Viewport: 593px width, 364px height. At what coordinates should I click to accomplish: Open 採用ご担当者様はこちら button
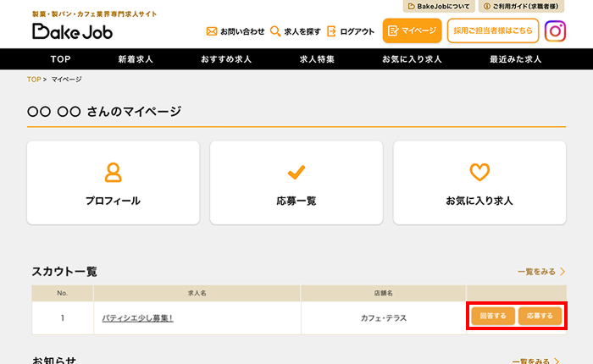[492, 31]
